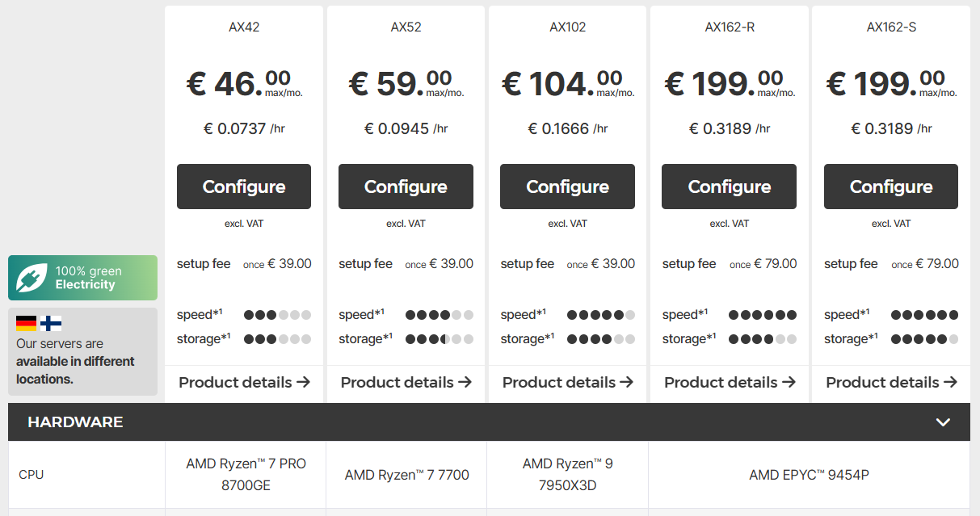The image size is (980, 516).
Task: Open Product details for AX52
Action: 406,382
